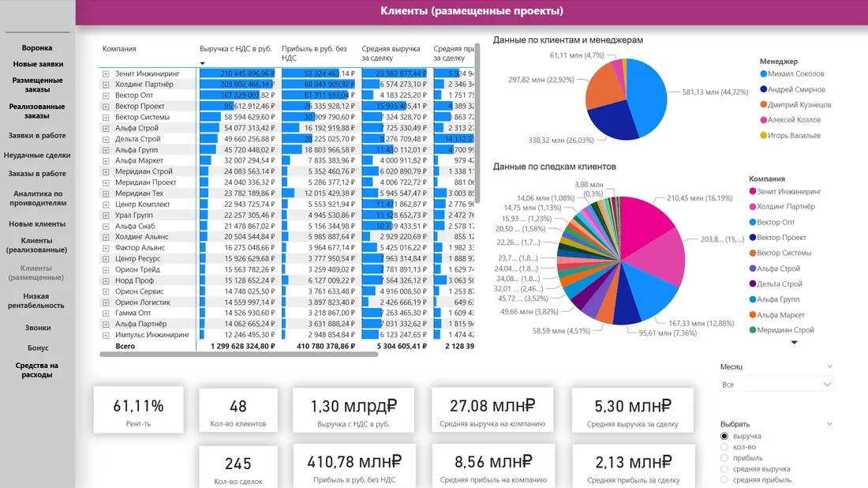Viewport: 868px width, 488px height.
Task: Open Низкая рентабельность page
Action: click(36, 301)
